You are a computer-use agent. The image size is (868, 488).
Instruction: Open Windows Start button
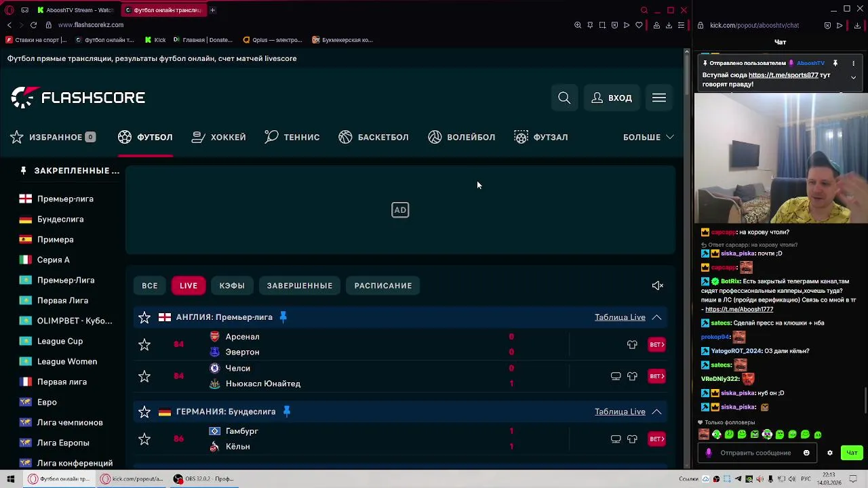11,479
